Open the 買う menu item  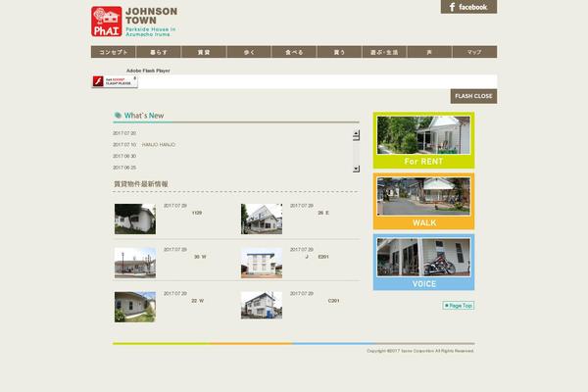tap(339, 52)
